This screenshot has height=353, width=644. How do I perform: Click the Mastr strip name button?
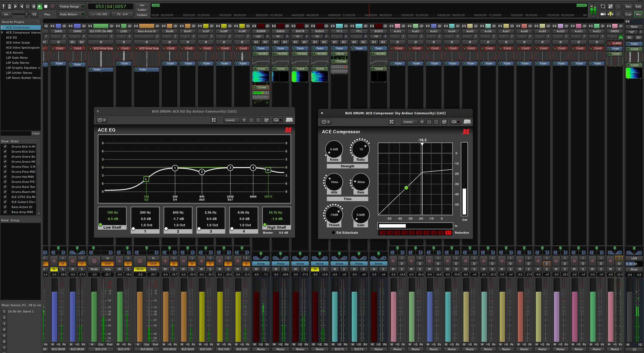[634, 27]
